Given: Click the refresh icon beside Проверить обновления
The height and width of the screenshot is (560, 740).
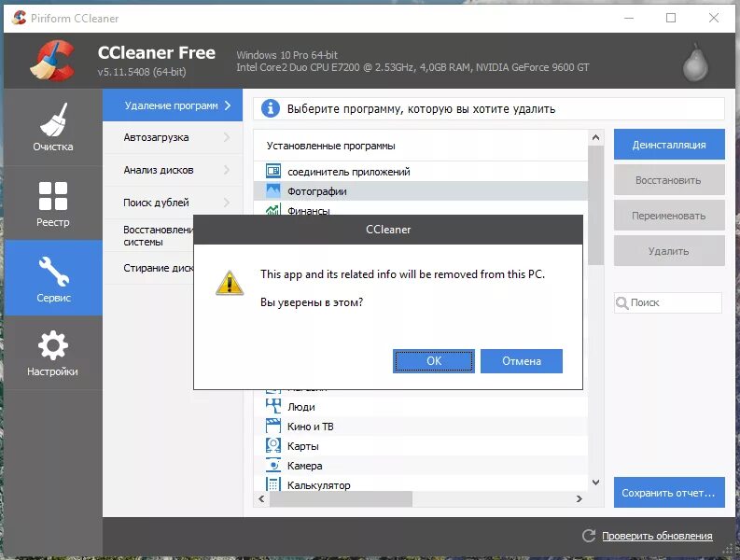Looking at the screenshot, I should (x=589, y=536).
